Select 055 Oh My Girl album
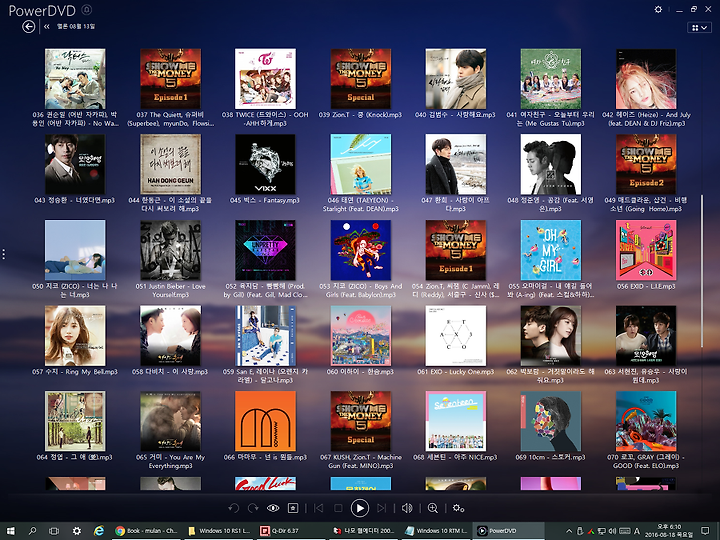This screenshot has height=540, width=720. click(551, 250)
